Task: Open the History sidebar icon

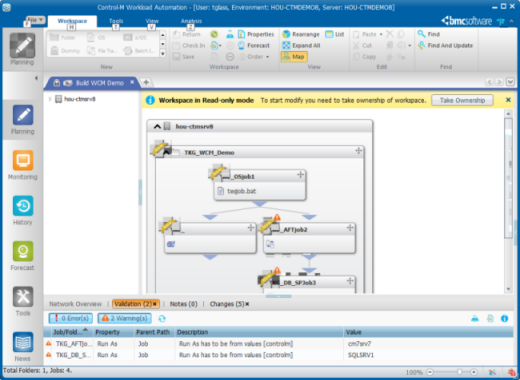Action: pyautogui.click(x=23, y=206)
